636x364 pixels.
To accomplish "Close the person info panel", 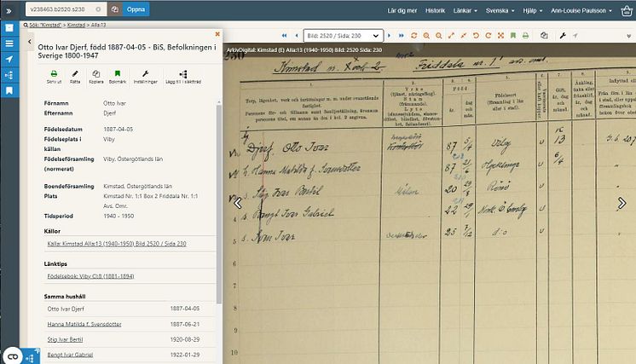I will coord(217,34).
